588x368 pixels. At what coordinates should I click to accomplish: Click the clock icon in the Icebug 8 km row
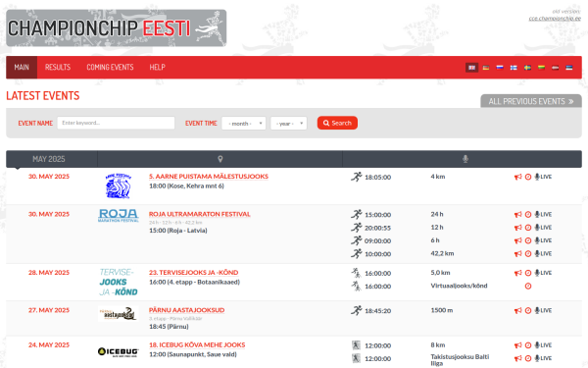point(528,345)
